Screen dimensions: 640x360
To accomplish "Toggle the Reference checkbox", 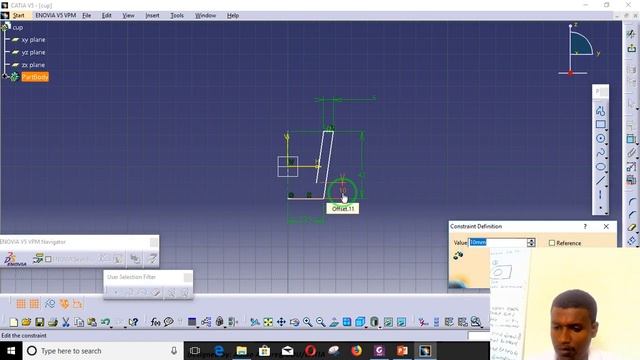I will 552,243.
